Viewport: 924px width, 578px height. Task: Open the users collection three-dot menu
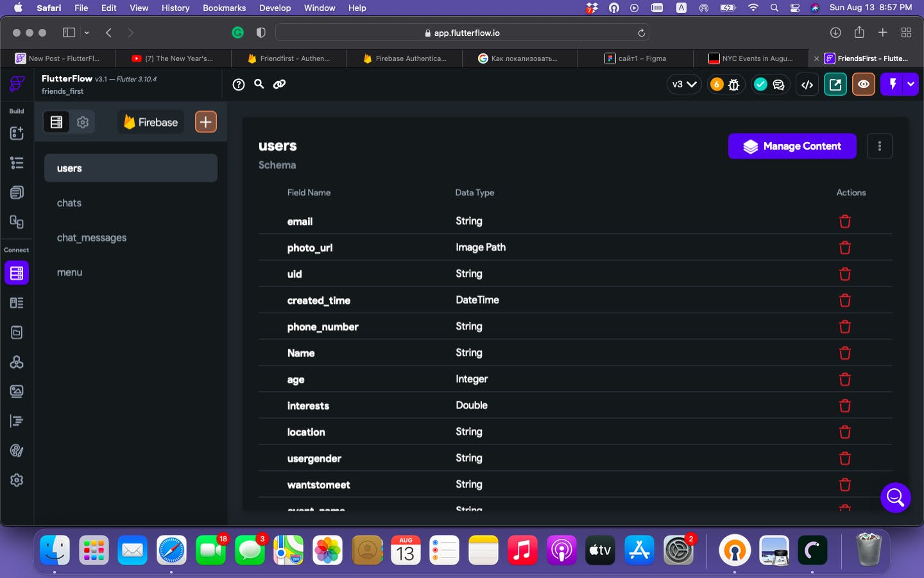880,146
